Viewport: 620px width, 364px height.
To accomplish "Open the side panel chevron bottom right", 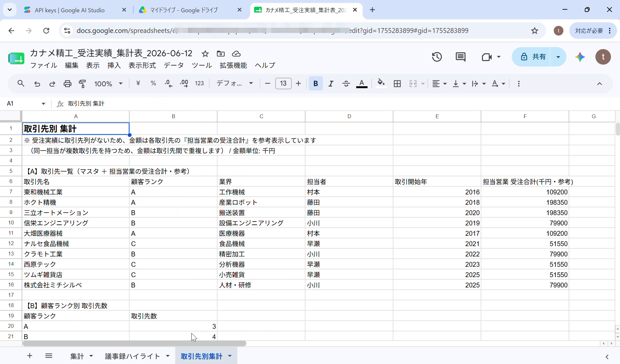I will [607, 357].
